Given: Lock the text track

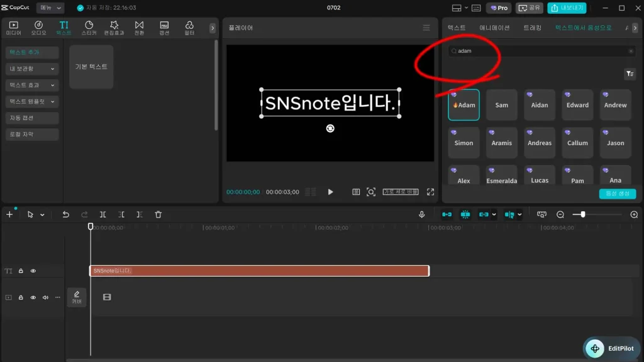Looking at the screenshot, I should pyautogui.click(x=21, y=271).
